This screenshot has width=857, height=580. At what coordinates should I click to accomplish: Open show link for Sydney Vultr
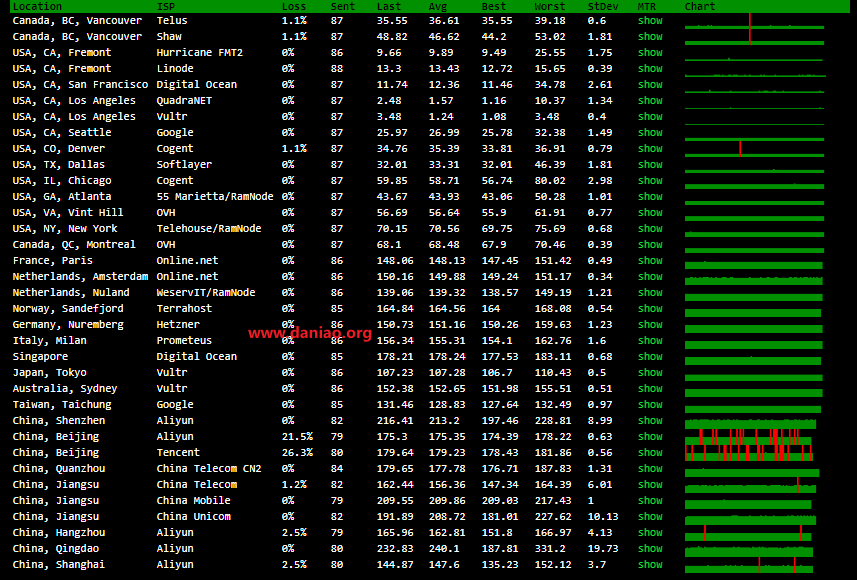tap(650, 389)
